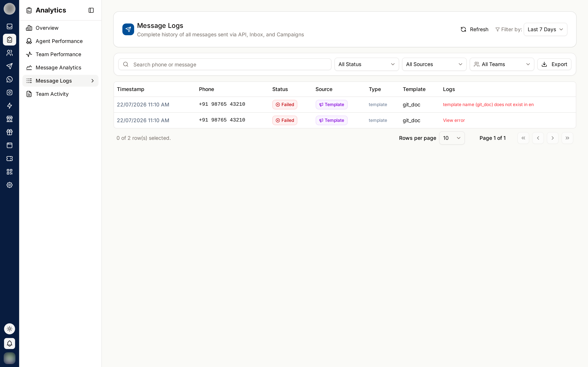The height and width of the screenshot is (367, 588).
Task: Open the Last 7 Days filter dropdown
Action: [545, 29]
